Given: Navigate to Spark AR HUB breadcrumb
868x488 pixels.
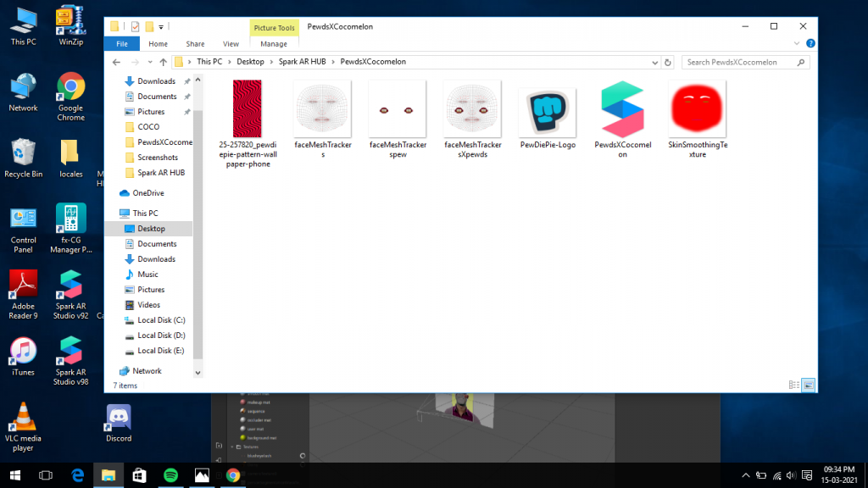Looking at the screenshot, I should tap(303, 62).
